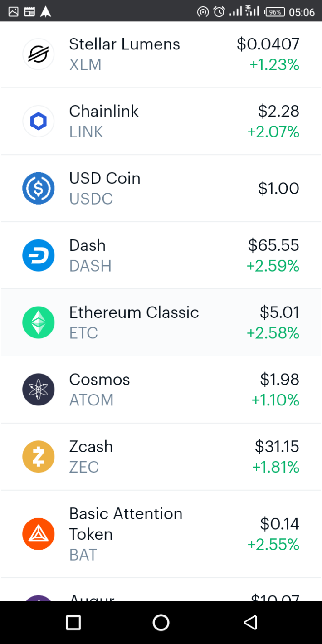Select the Ethereum Classic +2.58% change
Image resolution: width=322 pixels, height=644 pixels.
pos(273,333)
